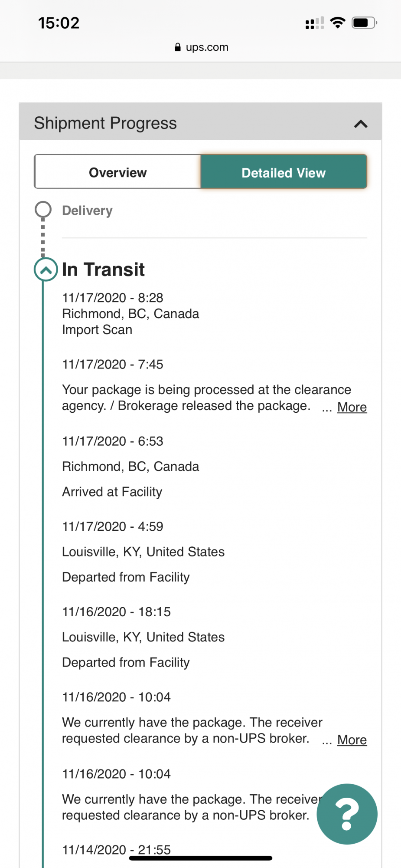
Task: Select the Delivery status circle marker
Action: coord(43,210)
